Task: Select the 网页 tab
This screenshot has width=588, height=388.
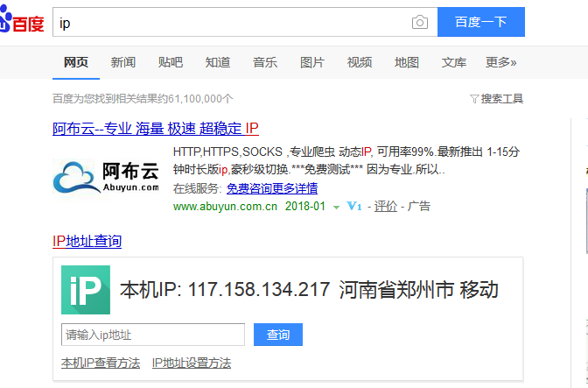Action: [76, 62]
